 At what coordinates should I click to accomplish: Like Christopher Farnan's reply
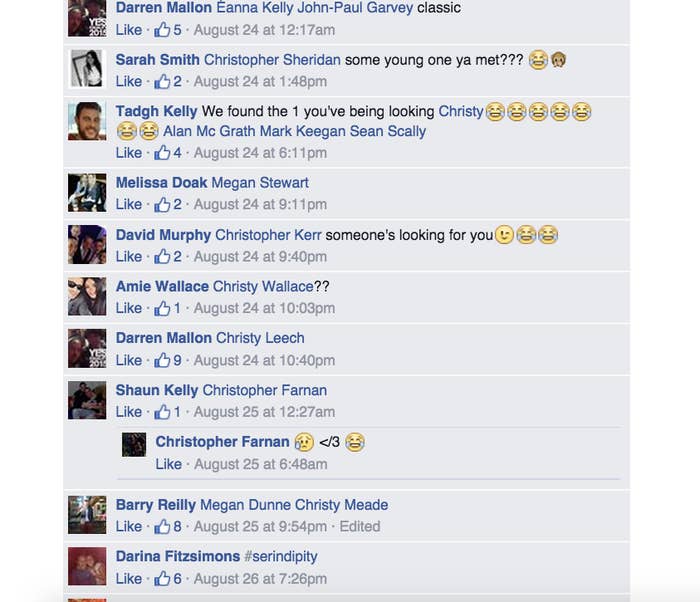168,464
